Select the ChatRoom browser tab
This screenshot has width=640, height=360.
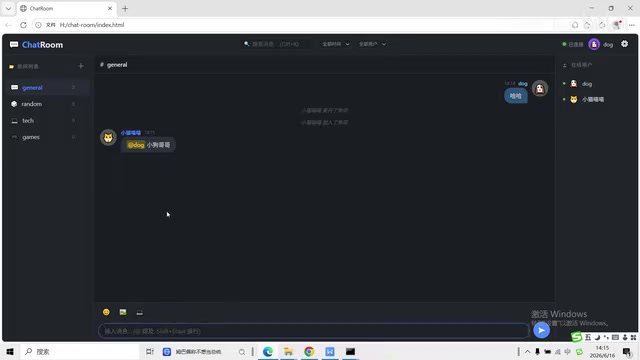(67, 8)
